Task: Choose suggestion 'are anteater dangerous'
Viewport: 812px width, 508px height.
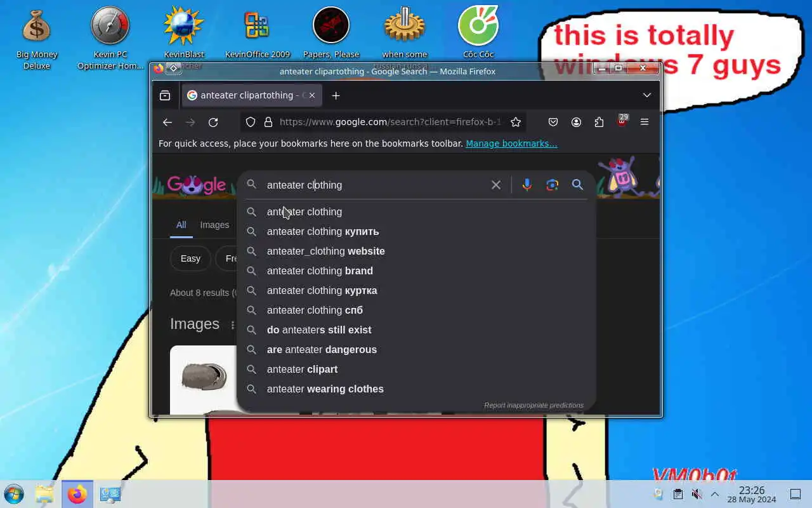Action: (x=416, y=349)
